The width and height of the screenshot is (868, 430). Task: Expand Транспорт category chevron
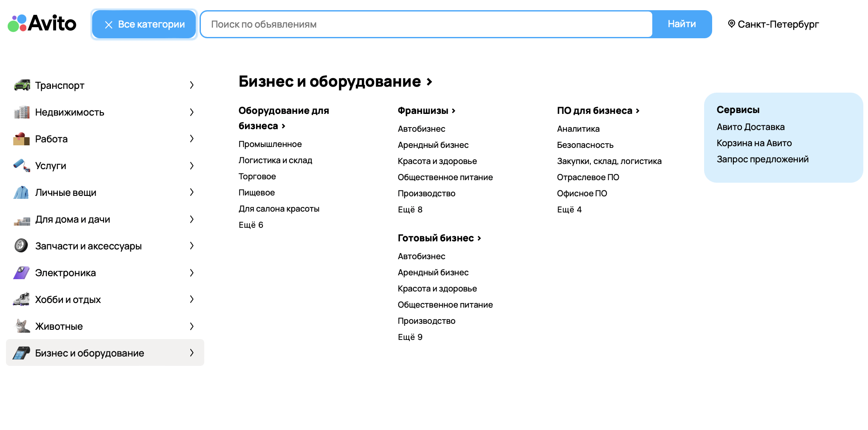click(x=192, y=85)
